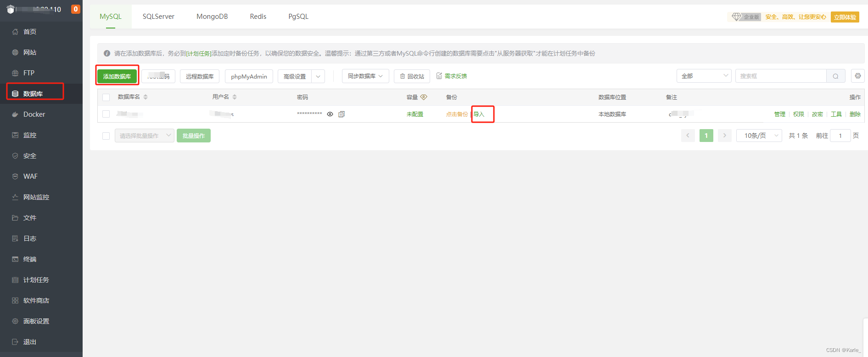The width and height of the screenshot is (868, 357).
Task: Check the select-all header checkbox
Action: 106,97
